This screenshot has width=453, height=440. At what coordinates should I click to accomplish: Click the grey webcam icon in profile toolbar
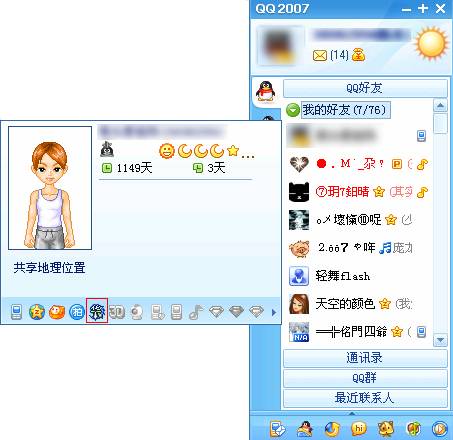click(136, 312)
